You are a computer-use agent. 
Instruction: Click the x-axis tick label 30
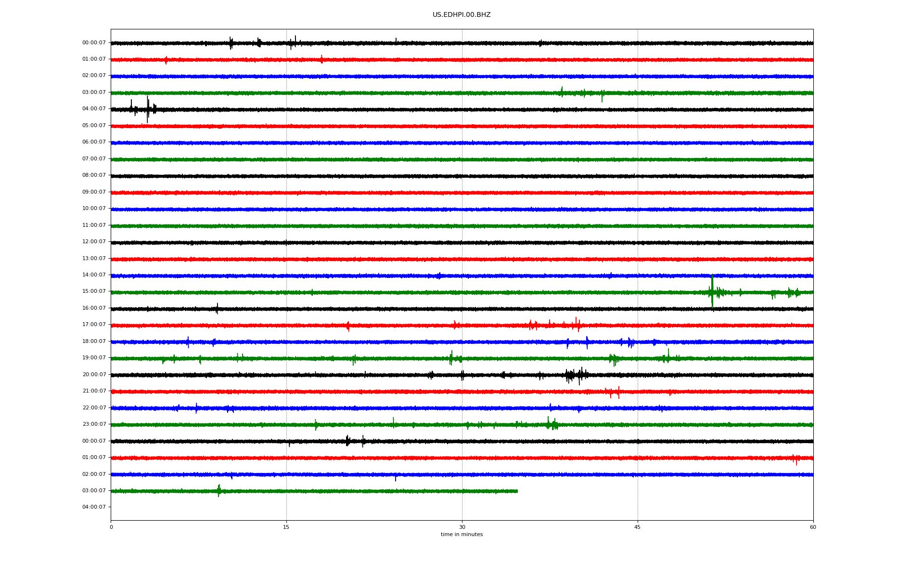pyautogui.click(x=462, y=527)
